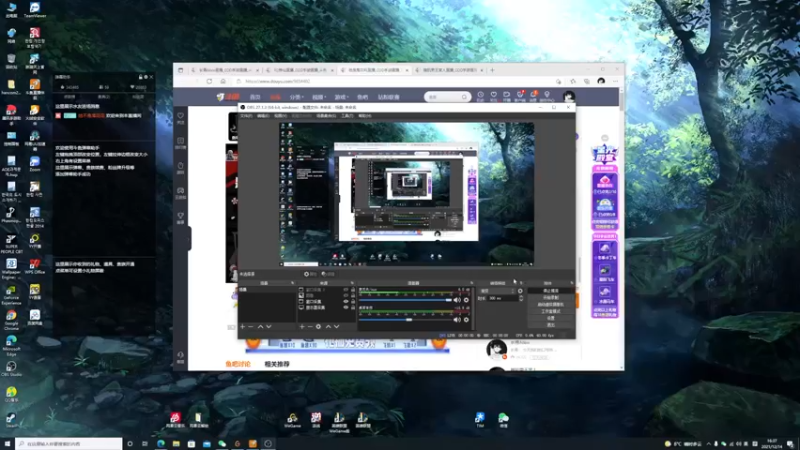The height and width of the screenshot is (450, 800).
Task: Open scene transition settings gear
Action: [x=520, y=291]
